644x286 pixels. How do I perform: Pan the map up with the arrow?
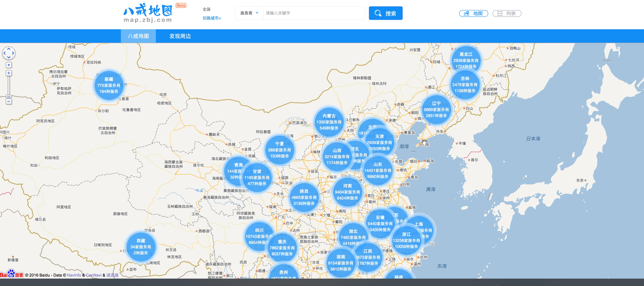point(9,49)
